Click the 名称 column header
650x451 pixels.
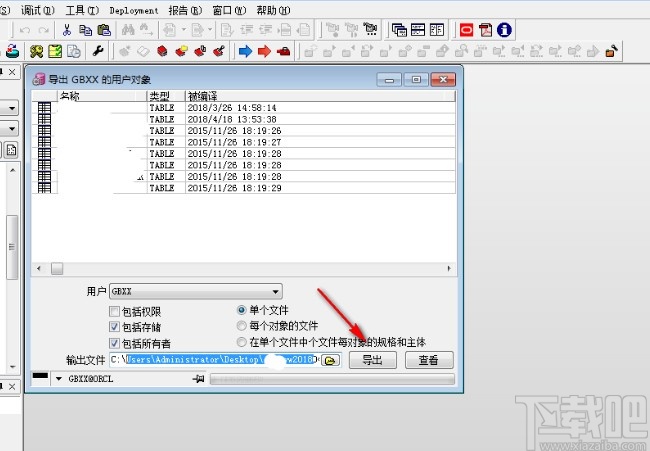pos(102,96)
